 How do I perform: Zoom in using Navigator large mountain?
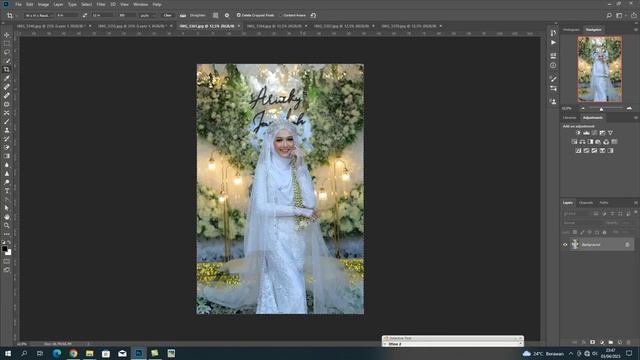[x=629, y=109]
